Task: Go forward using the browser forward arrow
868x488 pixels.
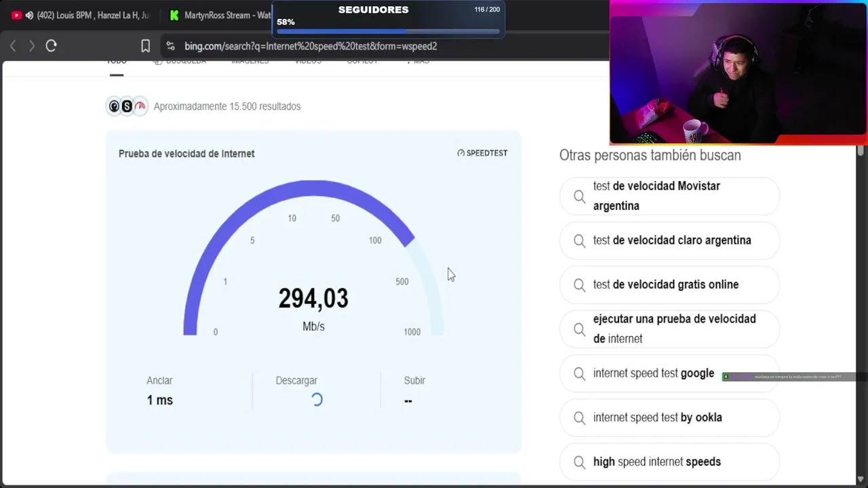Action: (31, 46)
